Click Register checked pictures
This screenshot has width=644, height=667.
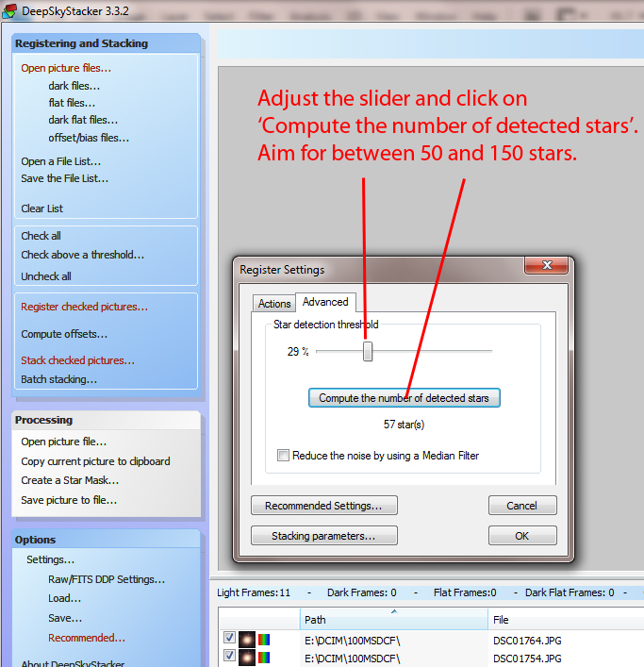pos(84,307)
